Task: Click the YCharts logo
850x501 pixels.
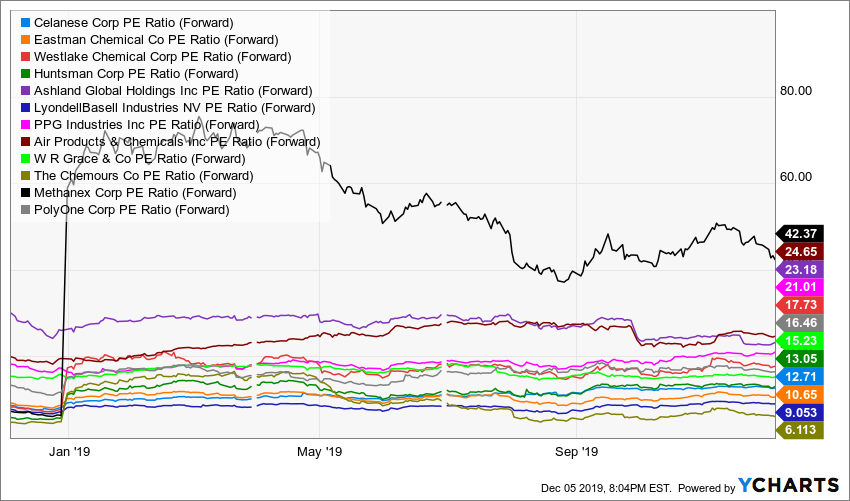Action: [x=789, y=486]
